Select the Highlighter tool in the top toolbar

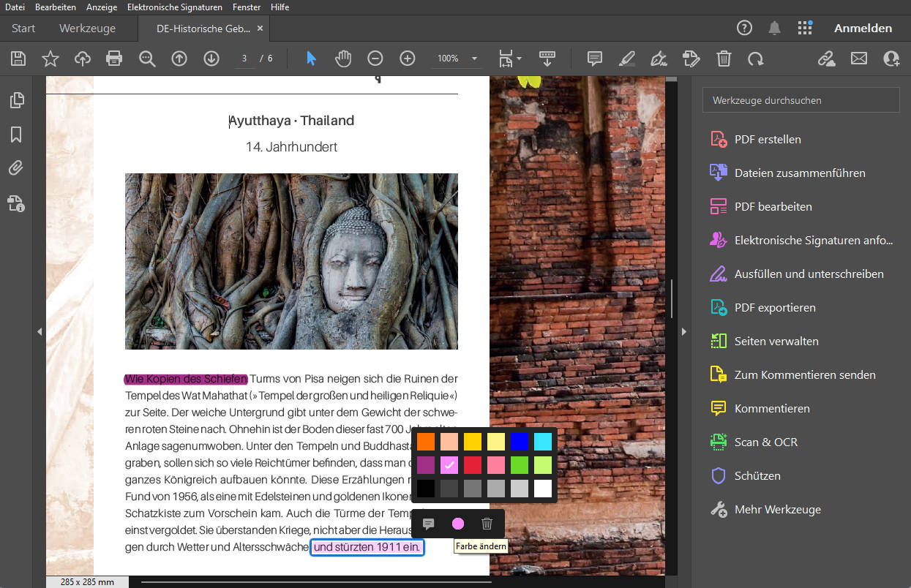tap(626, 58)
